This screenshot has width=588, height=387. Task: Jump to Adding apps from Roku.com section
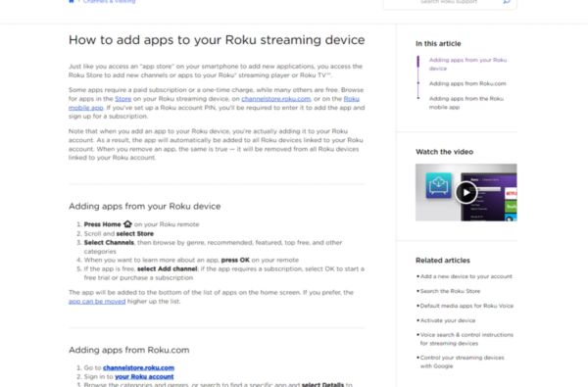pyautogui.click(x=467, y=83)
